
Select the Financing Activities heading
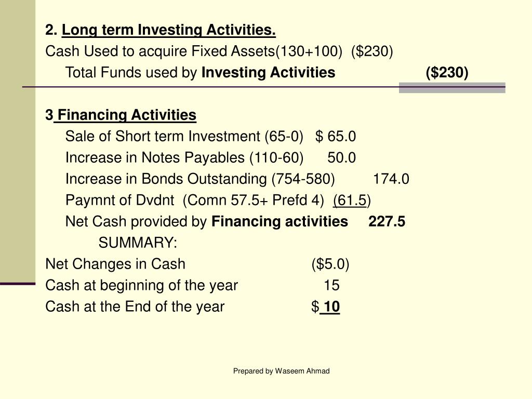(121, 115)
